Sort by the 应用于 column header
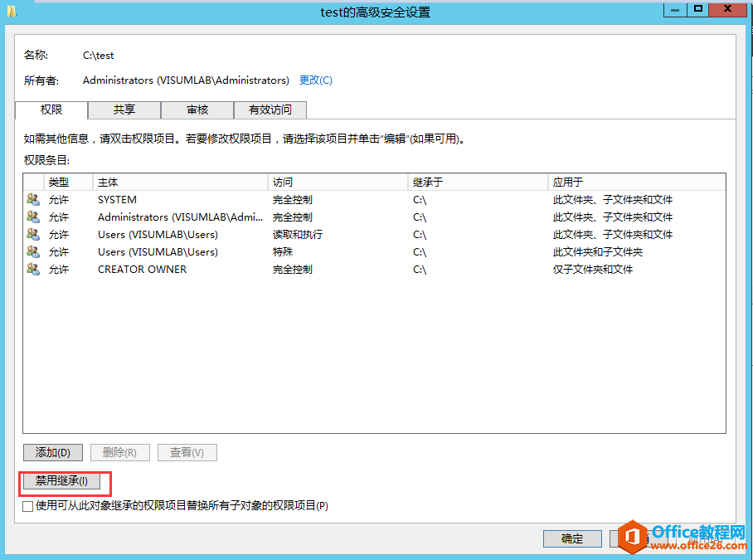The height and width of the screenshot is (560, 753). [x=636, y=182]
